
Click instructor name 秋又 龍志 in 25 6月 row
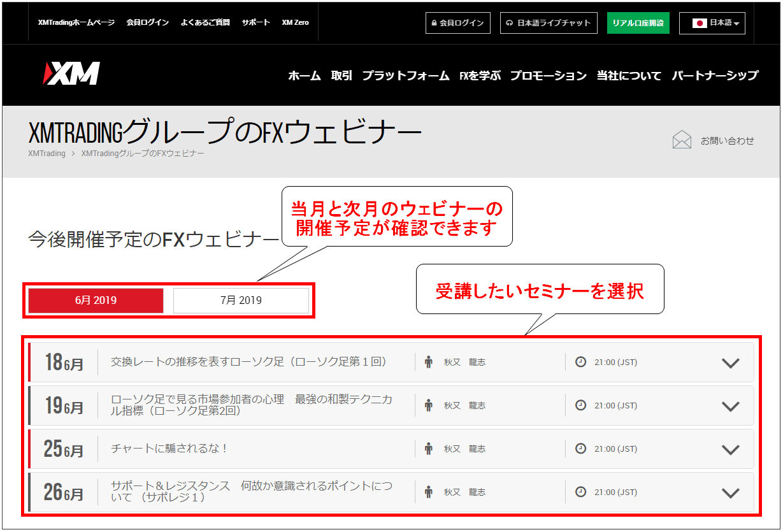pyautogui.click(x=464, y=449)
